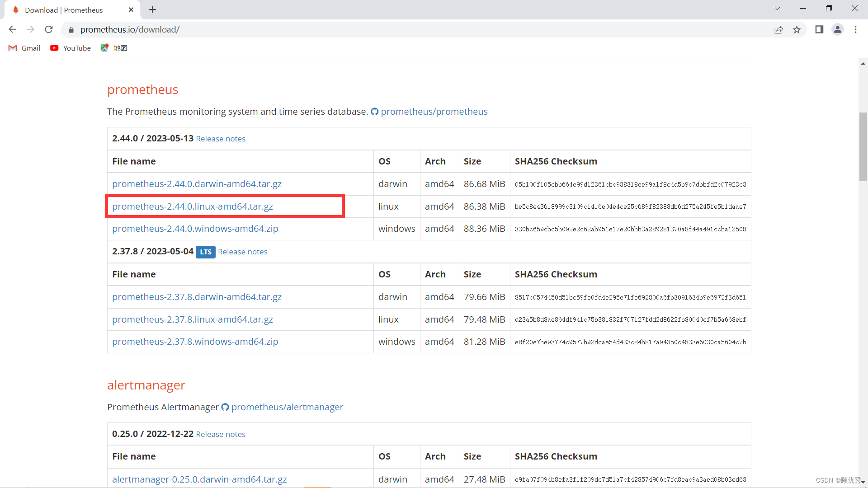Click the GitHub icon beside prometheus/prometheus
Viewport: 868px width, 488px height.
click(375, 112)
